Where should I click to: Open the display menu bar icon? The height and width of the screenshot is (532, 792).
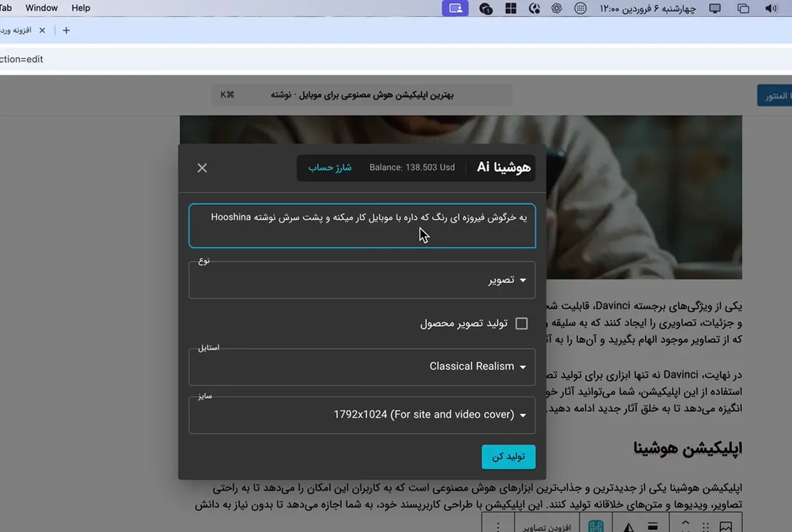click(x=715, y=8)
